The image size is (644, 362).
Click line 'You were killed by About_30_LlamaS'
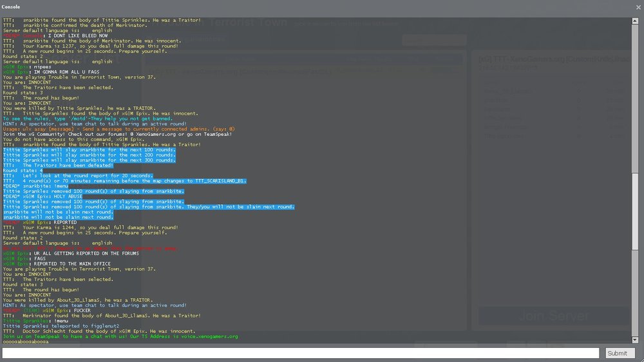[x=78, y=300]
